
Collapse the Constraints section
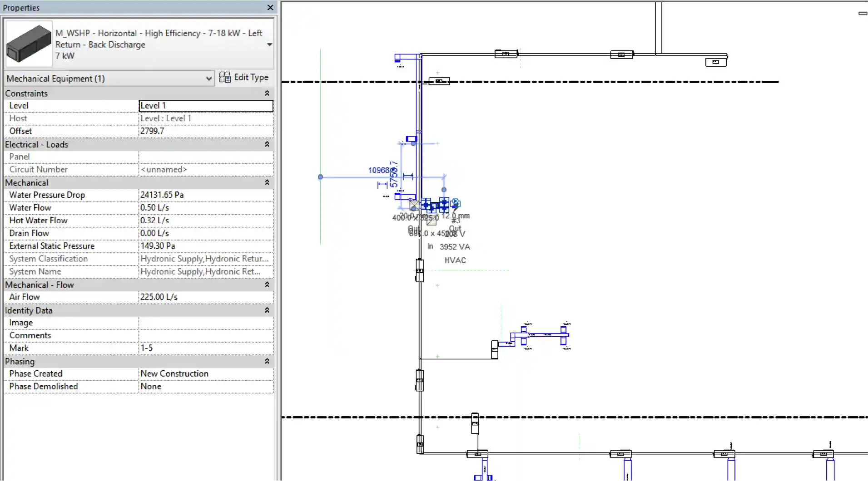click(267, 93)
